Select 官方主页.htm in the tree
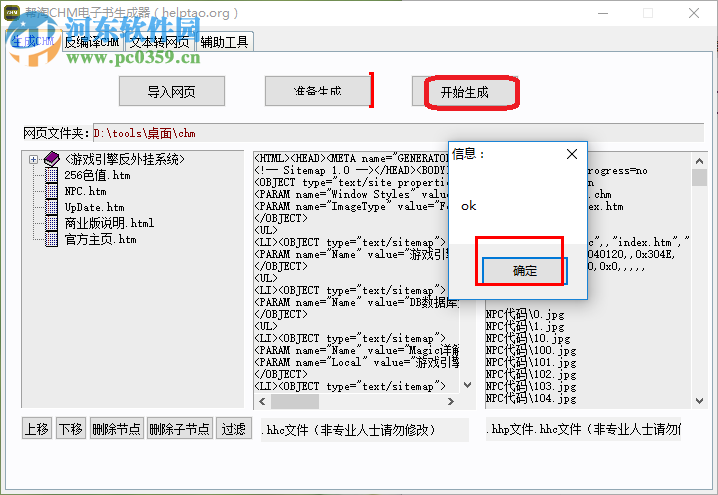 pyautogui.click(x=100, y=239)
